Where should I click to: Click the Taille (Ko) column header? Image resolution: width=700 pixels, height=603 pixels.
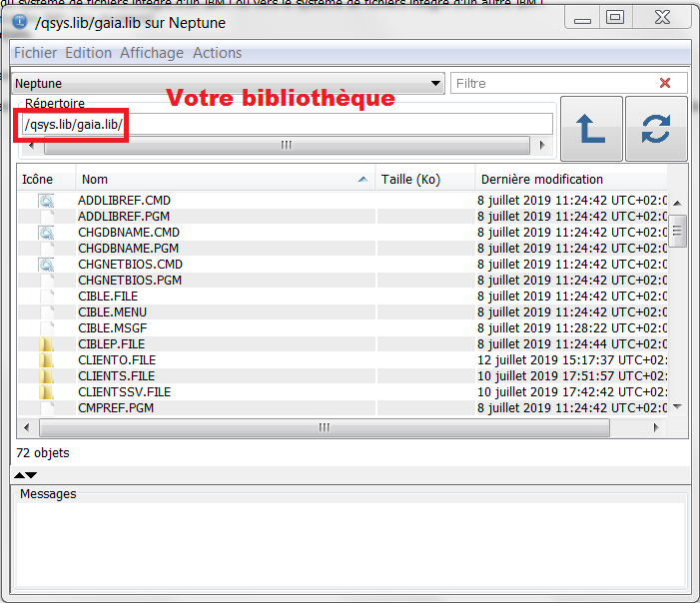pyautogui.click(x=423, y=180)
